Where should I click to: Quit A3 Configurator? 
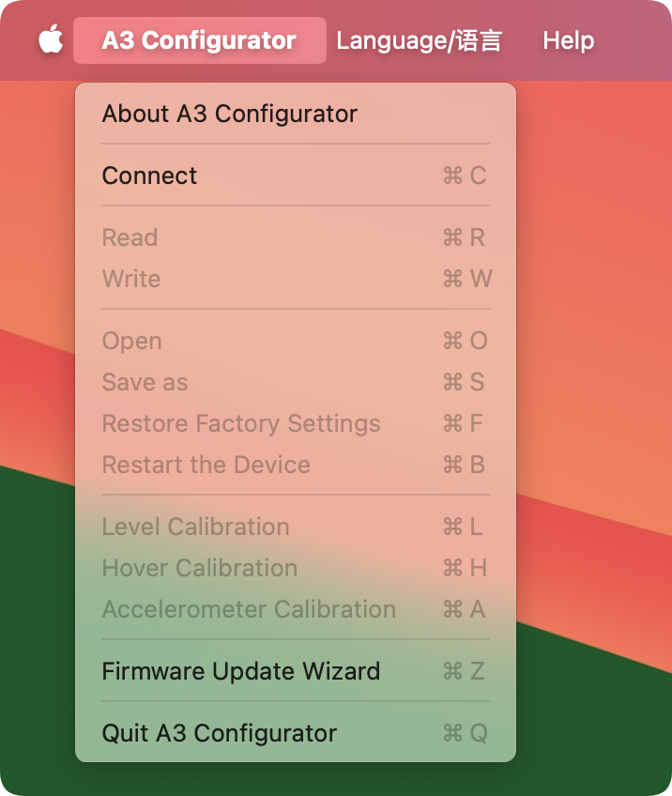(219, 733)
